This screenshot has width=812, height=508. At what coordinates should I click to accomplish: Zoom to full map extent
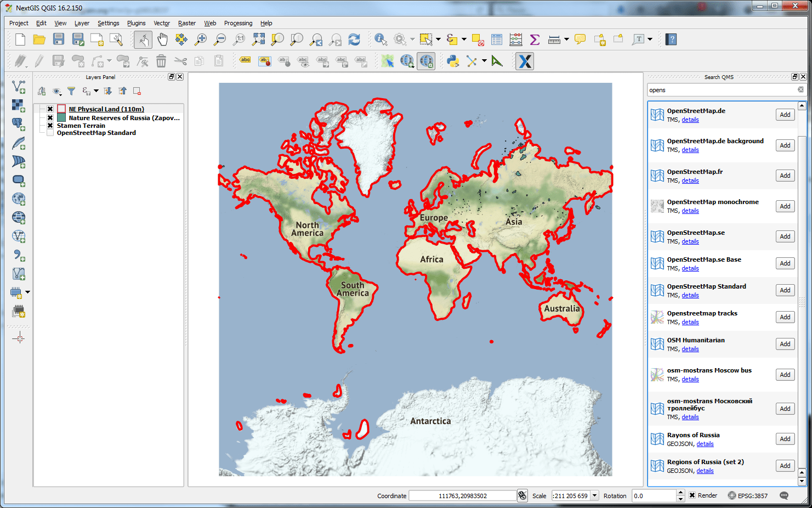point(258,39)
